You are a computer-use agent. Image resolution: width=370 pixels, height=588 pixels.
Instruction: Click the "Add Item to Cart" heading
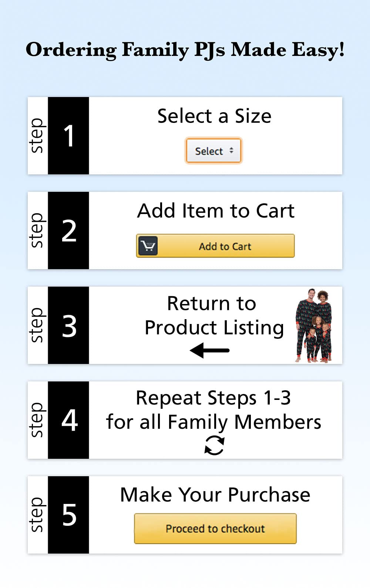click(216, 211)
